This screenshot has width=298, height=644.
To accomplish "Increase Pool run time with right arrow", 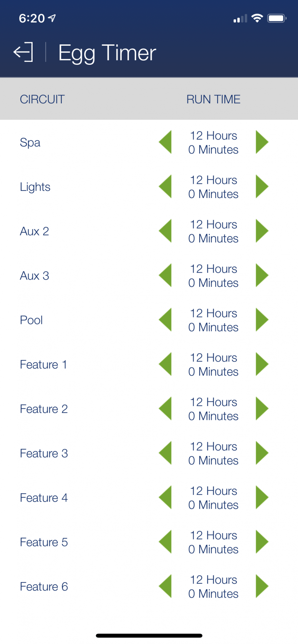I will pos(262,320).
